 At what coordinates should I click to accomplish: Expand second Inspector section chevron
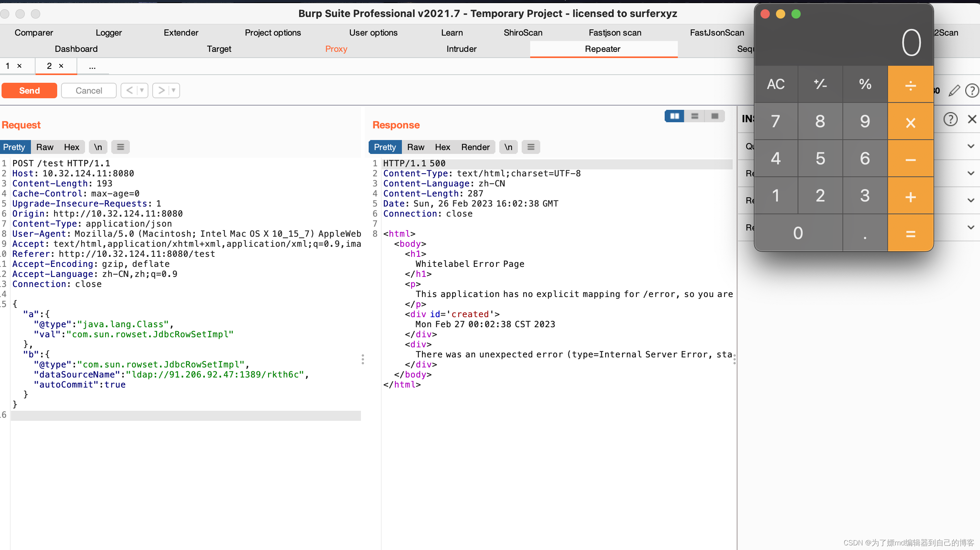coord(971,173)
